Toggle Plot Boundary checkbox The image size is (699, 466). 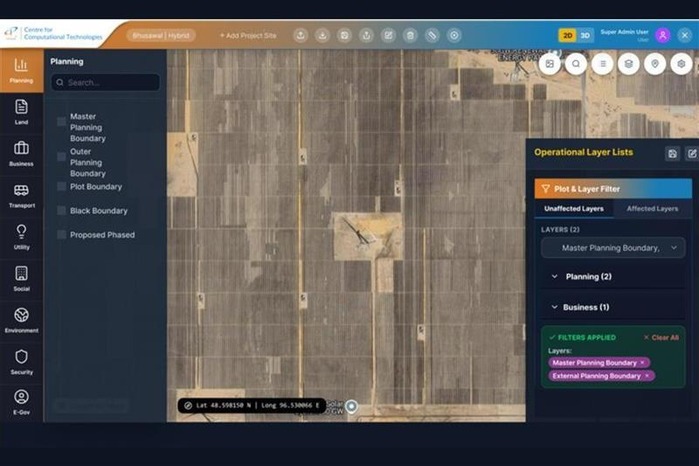pyautogui.click(x=62, y=186)
